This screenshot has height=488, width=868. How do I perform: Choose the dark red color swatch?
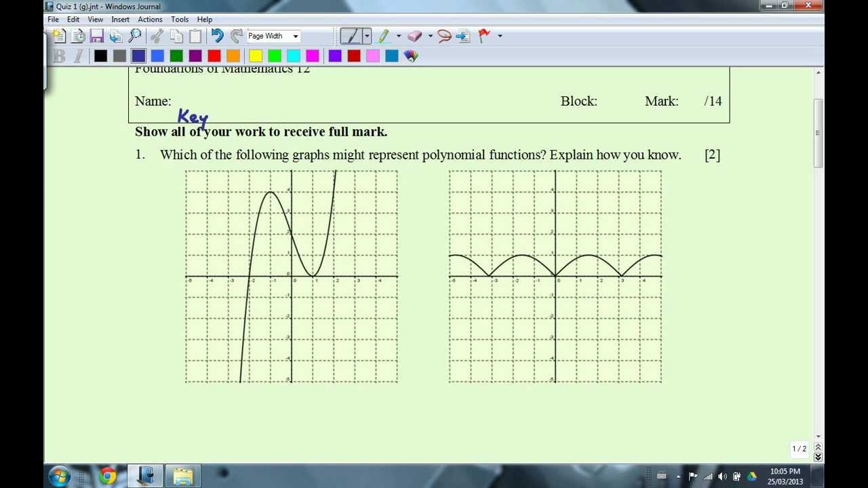pos(354,56)
